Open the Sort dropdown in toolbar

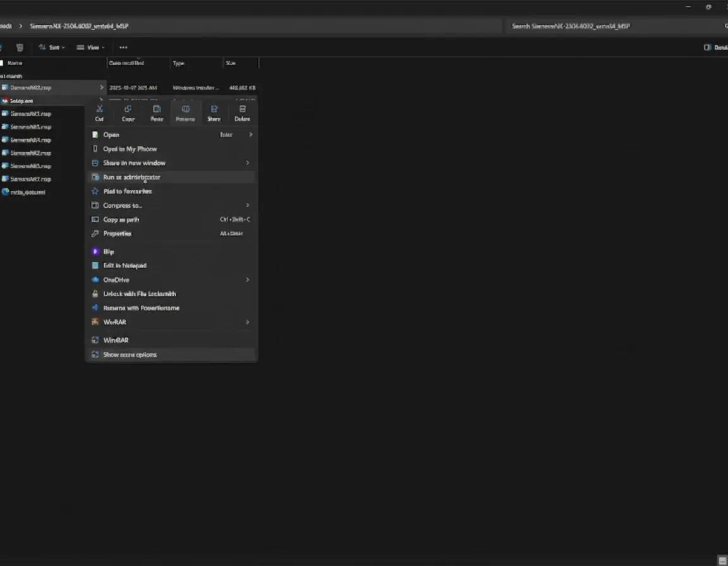point(52,47)
